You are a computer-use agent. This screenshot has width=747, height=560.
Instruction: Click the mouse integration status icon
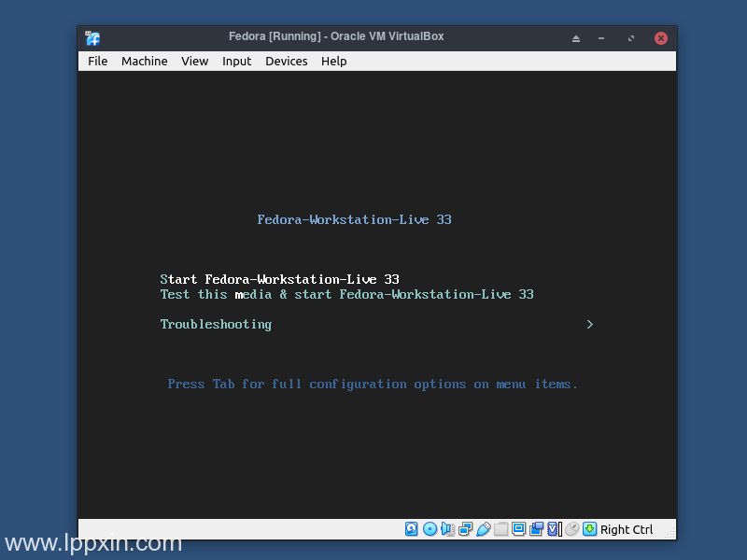(571, 529)
